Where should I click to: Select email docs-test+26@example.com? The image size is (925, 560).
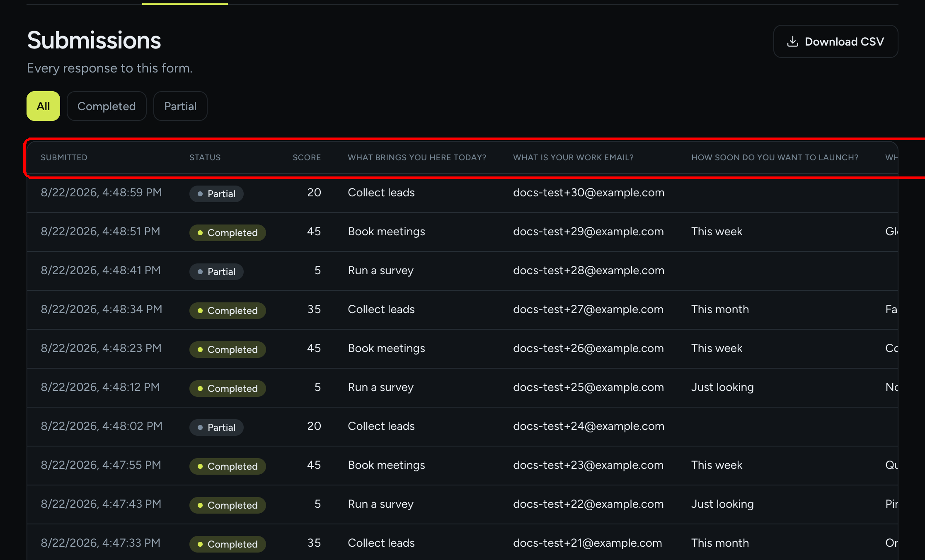click(x=588, y=348)
